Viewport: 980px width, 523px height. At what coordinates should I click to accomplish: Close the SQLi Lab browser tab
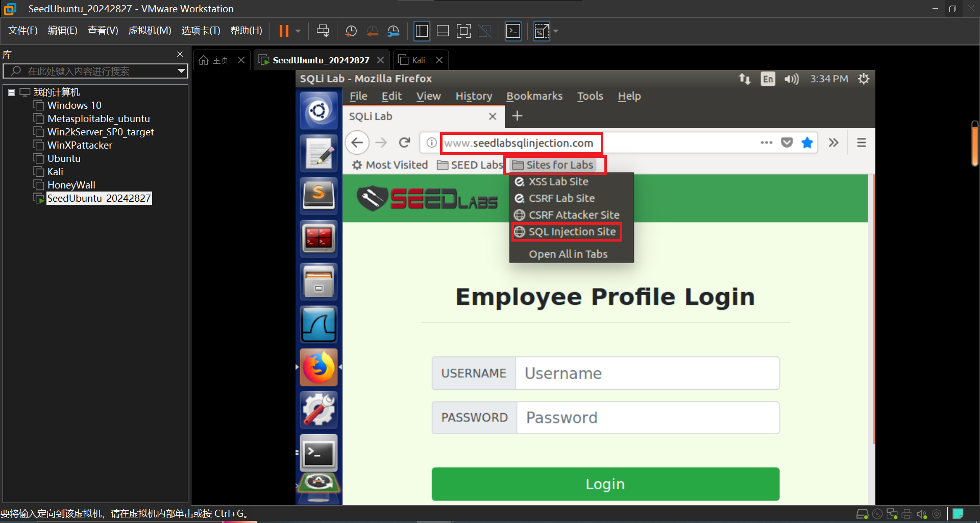(x=493, y=116)
